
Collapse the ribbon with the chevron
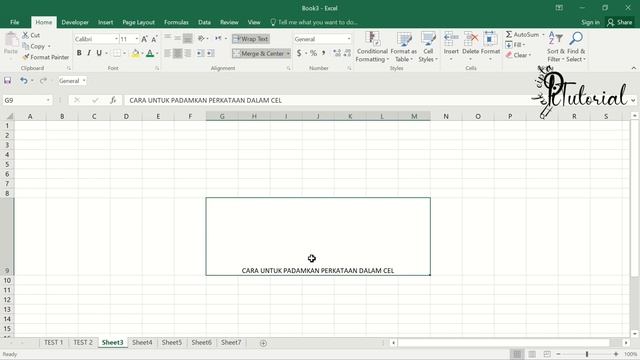[x=633, y=68]
